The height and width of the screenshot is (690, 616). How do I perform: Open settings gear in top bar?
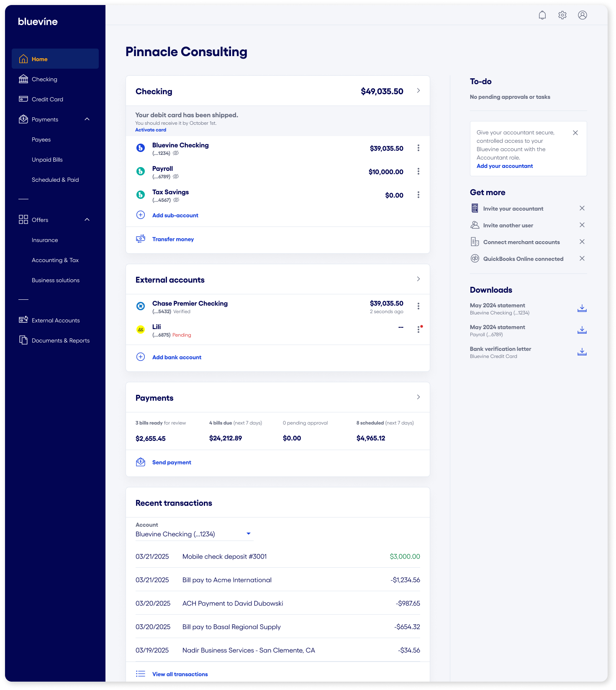coord(562,15)
